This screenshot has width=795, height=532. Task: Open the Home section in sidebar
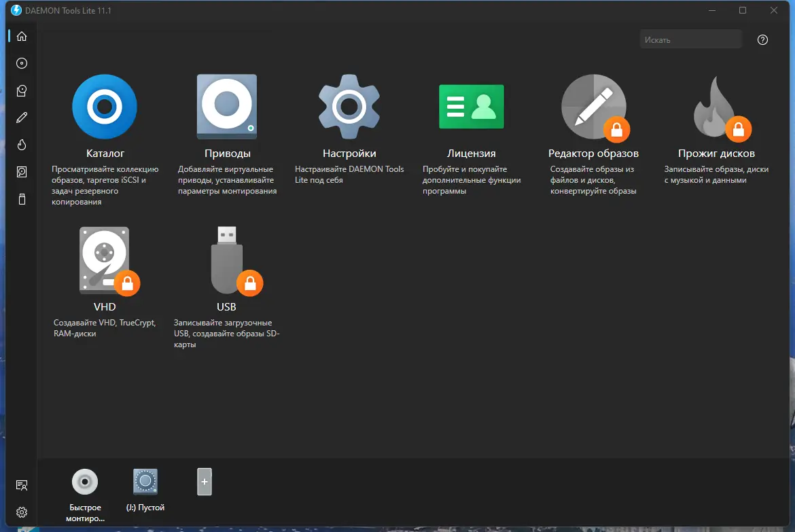click(22, 36)
